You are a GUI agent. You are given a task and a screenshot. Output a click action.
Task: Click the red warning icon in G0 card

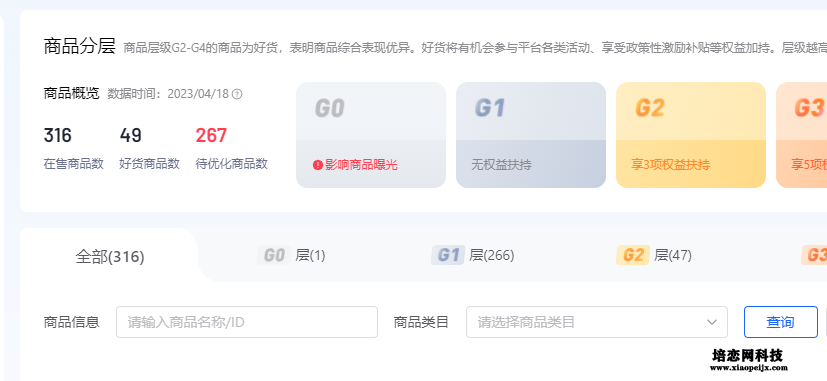pos(318,165)
